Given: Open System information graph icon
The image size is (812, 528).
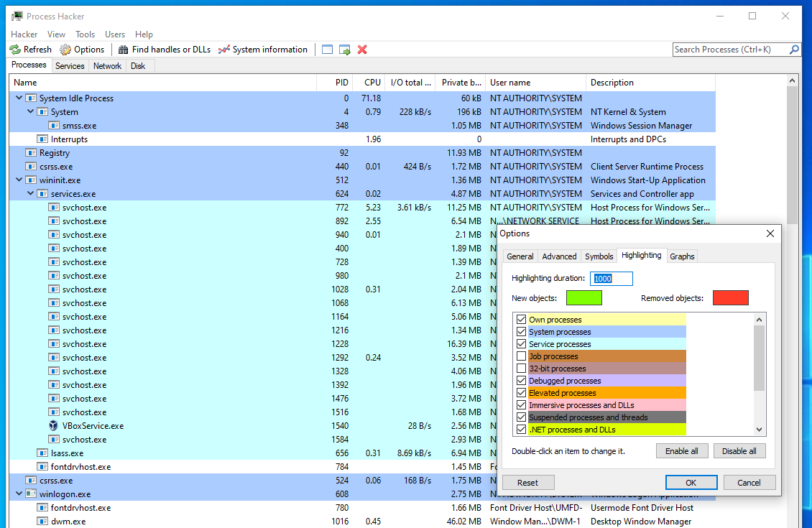Looking at the screenshot, I should click(223, 50).
